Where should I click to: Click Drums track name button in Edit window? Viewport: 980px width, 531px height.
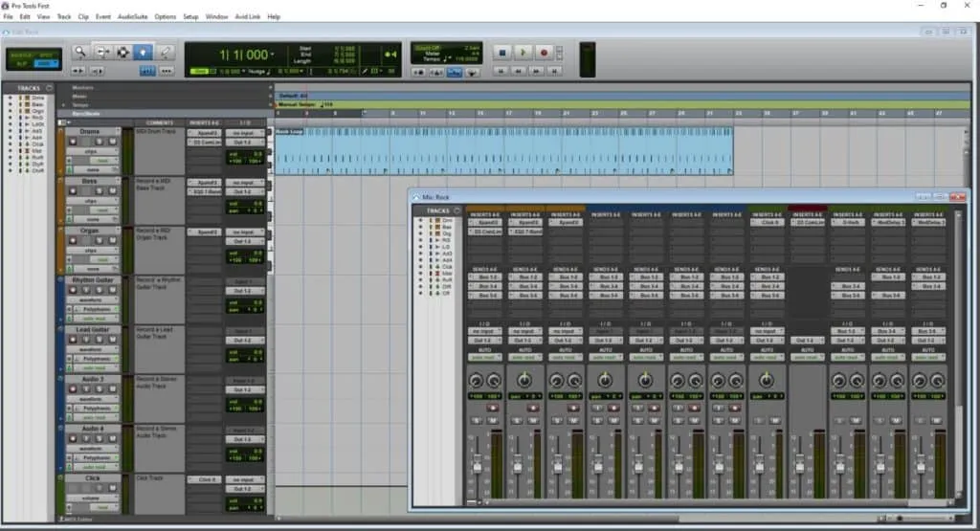point(91,132)
